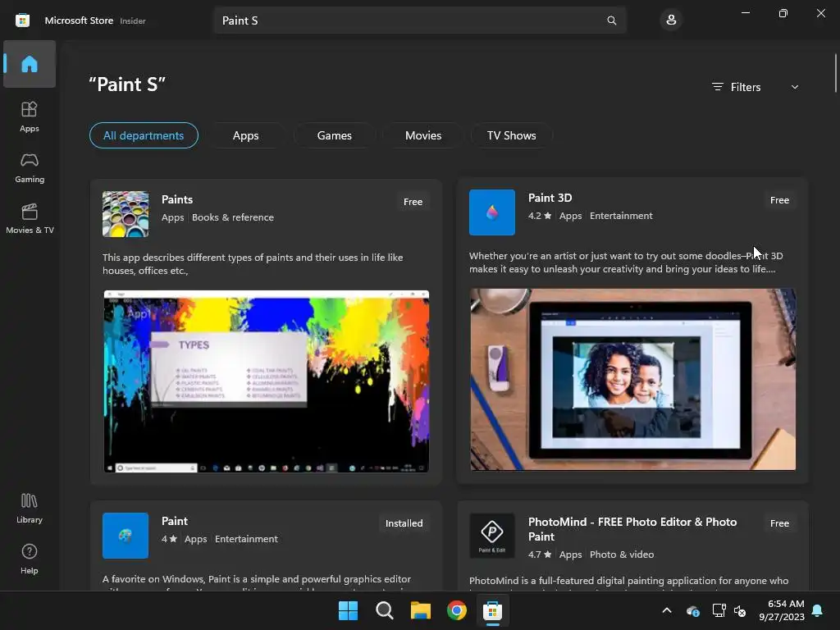Viewport: 840px width, 630px height.
Task: Click the search magnifier icon in search box
Action: coord(611,21)
